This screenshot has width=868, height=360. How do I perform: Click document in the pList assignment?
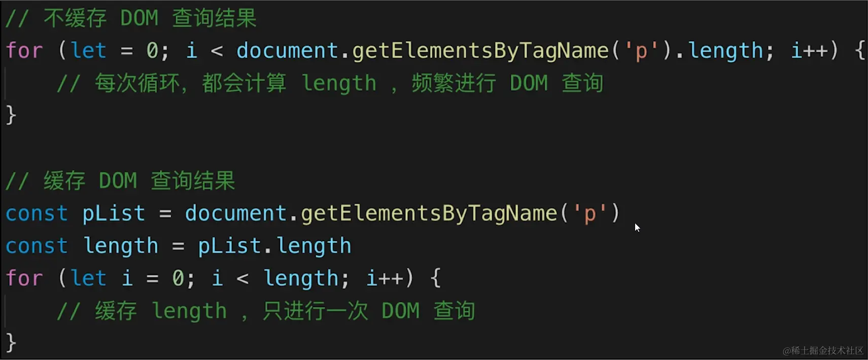(x=236, y=213)
